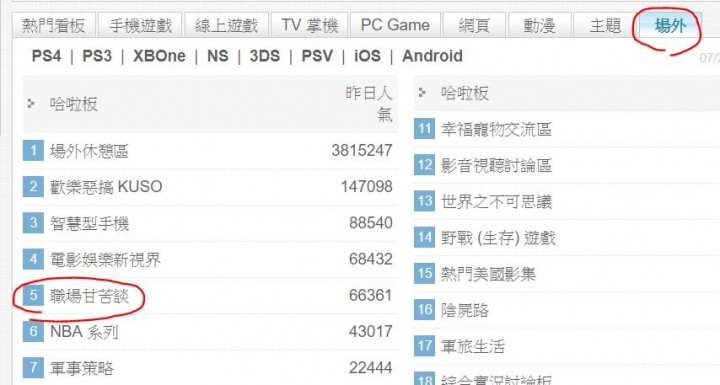720x385 pixels.
Task: Open the 軍事策略 board
Action: [x=82, y=368]
